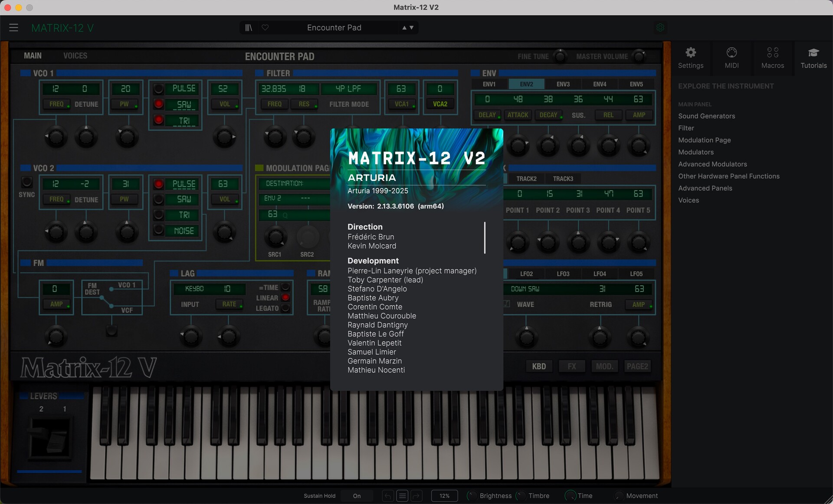
Task: Open the Modulators tutorial
Action: [695, 152]
